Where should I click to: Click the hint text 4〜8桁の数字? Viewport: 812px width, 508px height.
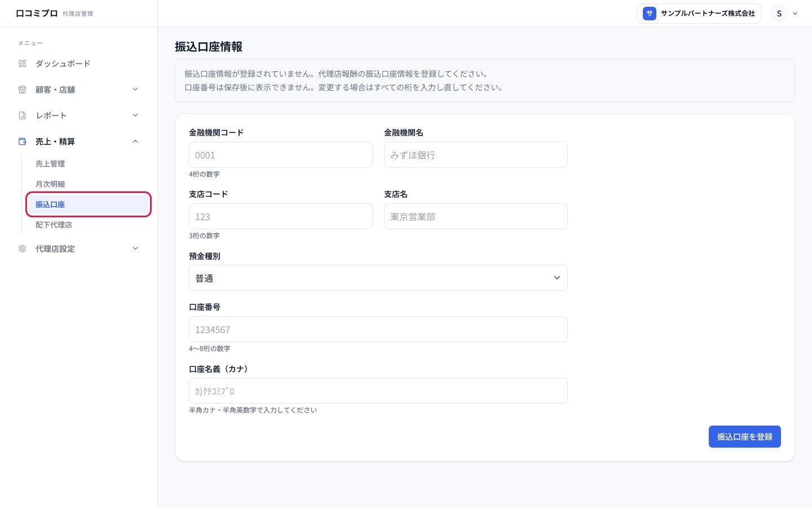[x=209, y=349]
